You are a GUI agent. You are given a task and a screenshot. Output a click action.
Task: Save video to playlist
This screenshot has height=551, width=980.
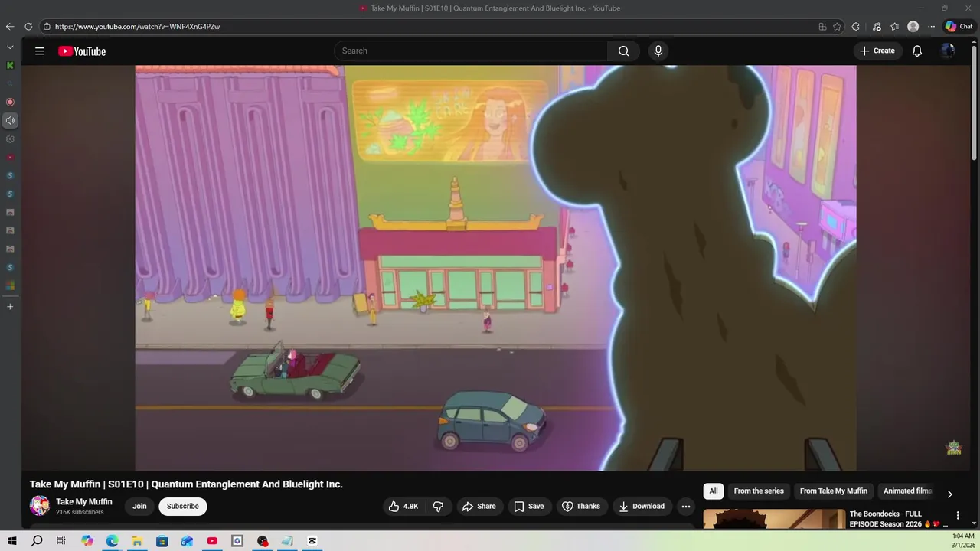pyautogui.click(x=528, y=507)
